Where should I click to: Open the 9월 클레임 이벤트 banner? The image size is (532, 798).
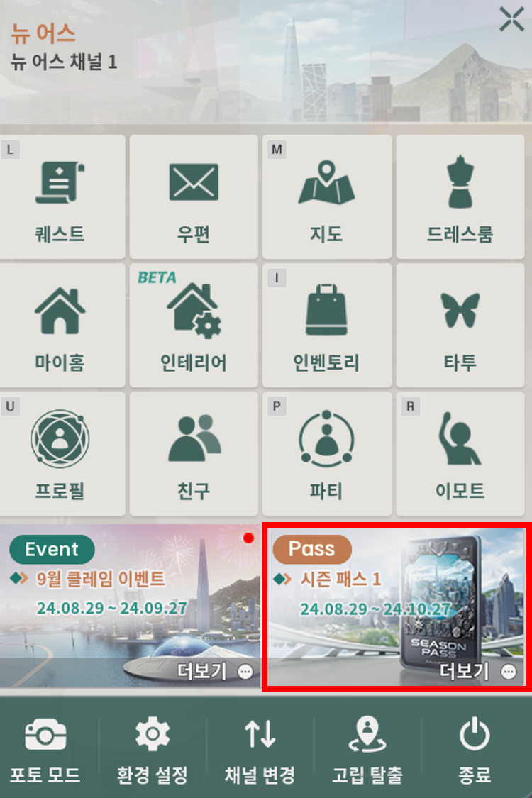pos(130,606)
